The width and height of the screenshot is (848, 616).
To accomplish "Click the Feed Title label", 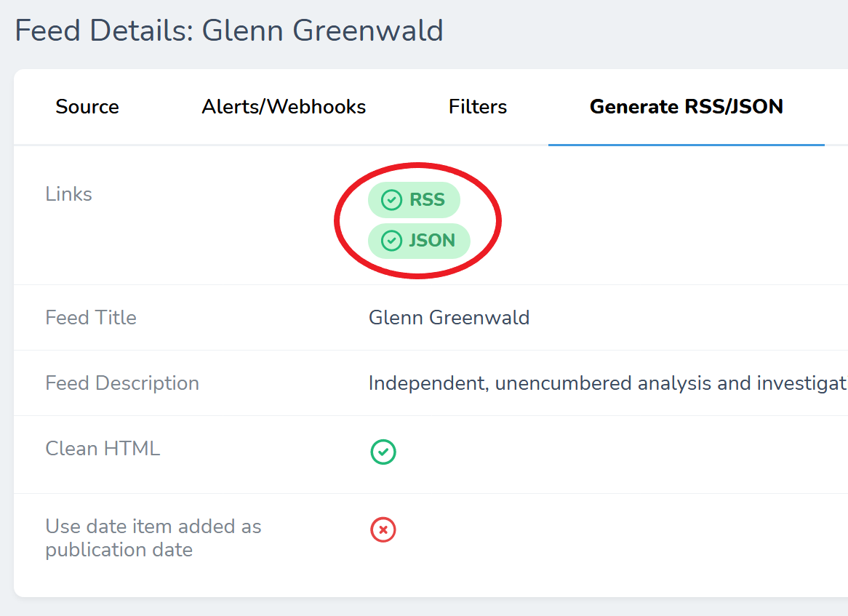I will click(91, 318).
